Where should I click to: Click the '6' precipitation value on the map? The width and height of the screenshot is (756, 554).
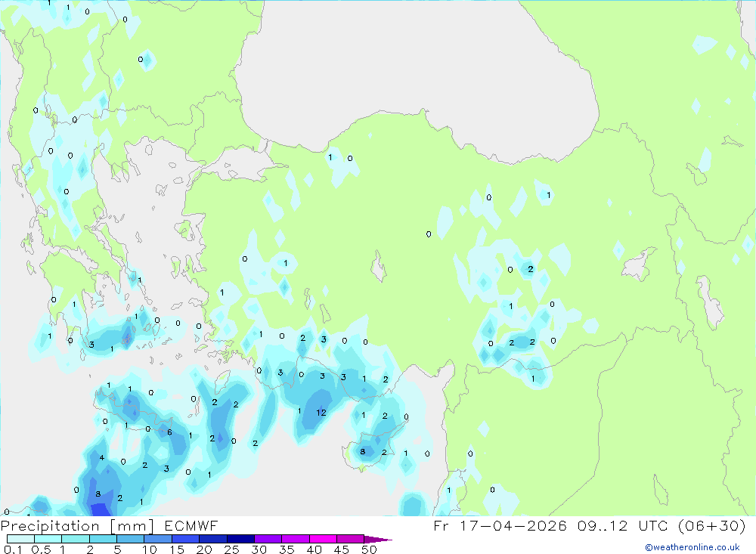click(x=169, y=432)
